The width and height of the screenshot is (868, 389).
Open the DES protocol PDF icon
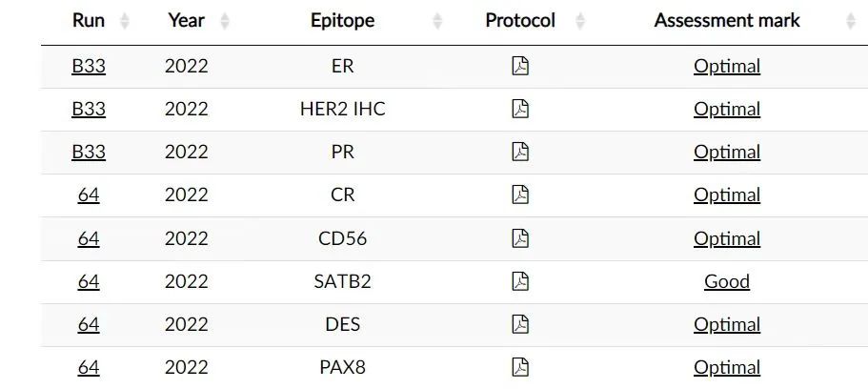520,324
